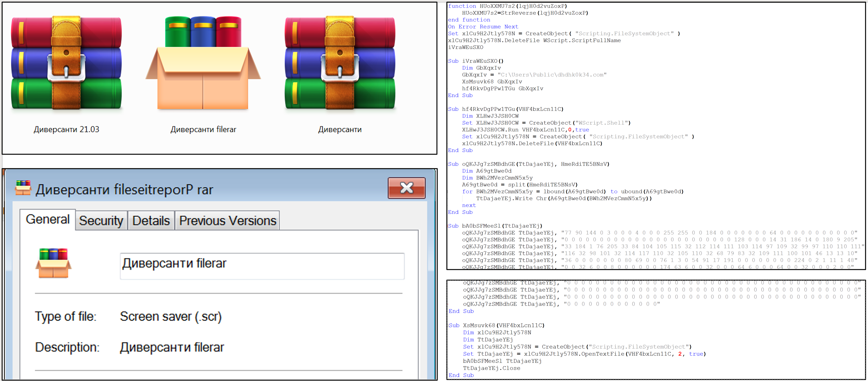Click the Description value Диверсанти filerar
This screenshot has height=381, width=868.
coord(172,347)
